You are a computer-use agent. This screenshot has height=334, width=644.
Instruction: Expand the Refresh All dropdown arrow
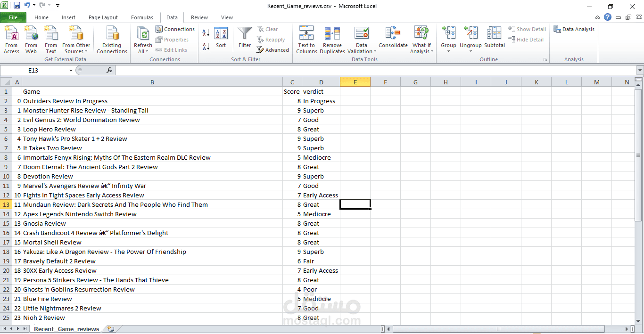(148, 52)
